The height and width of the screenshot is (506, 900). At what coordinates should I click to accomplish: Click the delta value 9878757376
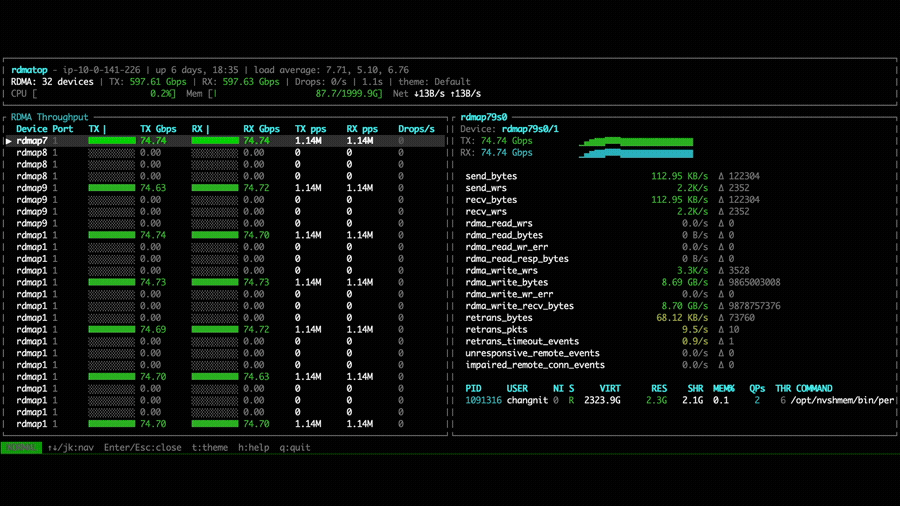point(754,306)
